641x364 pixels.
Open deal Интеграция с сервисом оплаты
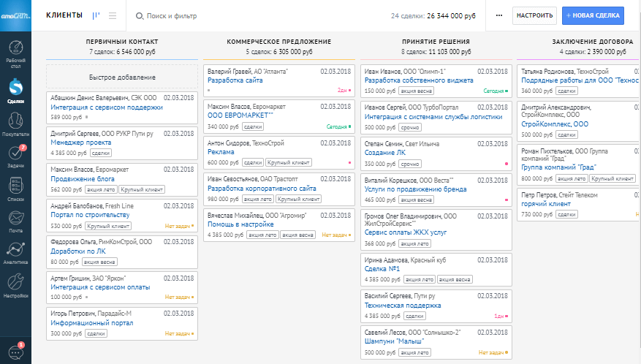click(100, 287)
